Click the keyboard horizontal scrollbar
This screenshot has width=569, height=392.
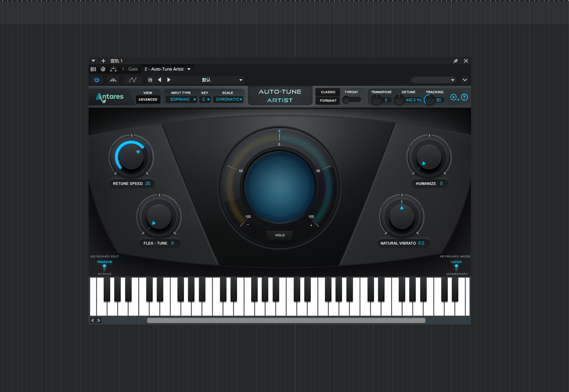pyautogui.click(x=286, y=321)
